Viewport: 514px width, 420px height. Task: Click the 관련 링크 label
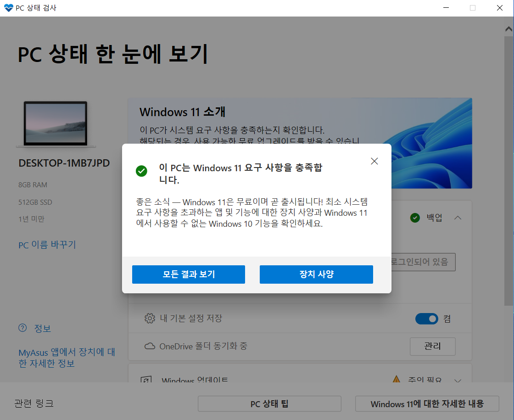click(34, 403)
